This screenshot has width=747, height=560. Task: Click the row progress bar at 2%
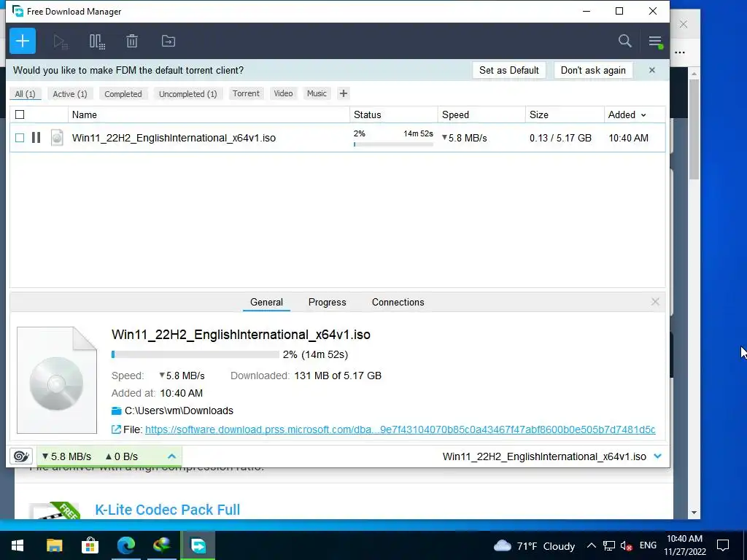393,144
